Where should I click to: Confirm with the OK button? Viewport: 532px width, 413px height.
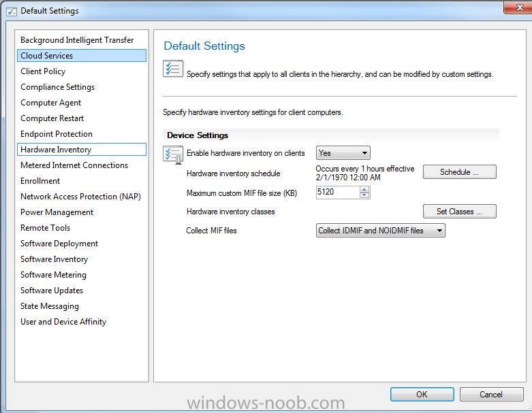[422, 395]
